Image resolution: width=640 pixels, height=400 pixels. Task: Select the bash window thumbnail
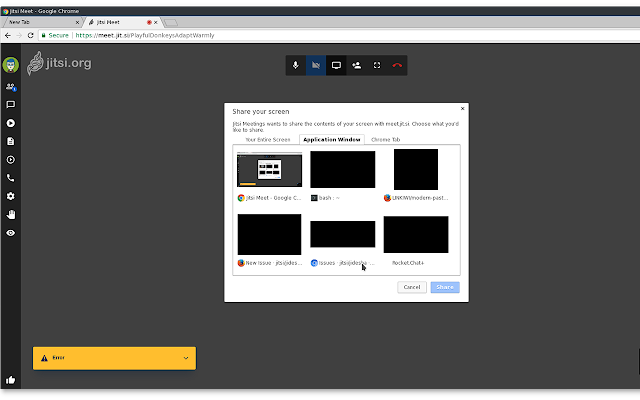click(342, 169)
